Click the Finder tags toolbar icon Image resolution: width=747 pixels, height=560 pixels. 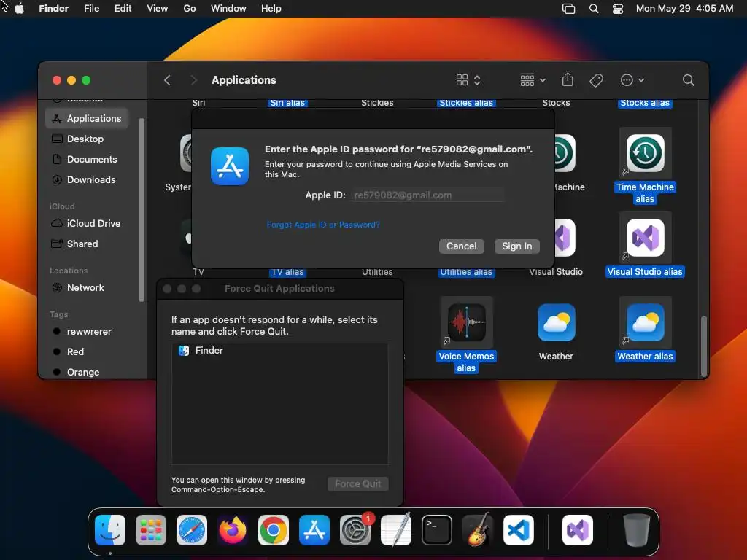(596, 80)
